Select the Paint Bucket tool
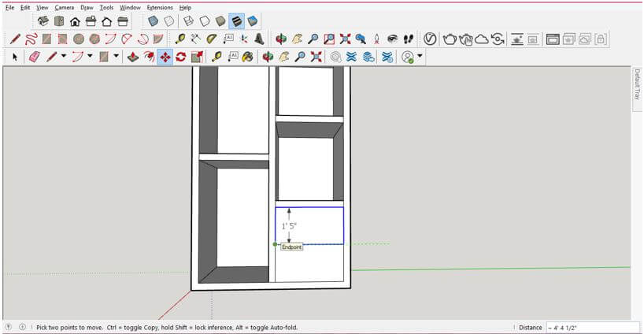The image size is (644, 334). click(x=248, y=57)
